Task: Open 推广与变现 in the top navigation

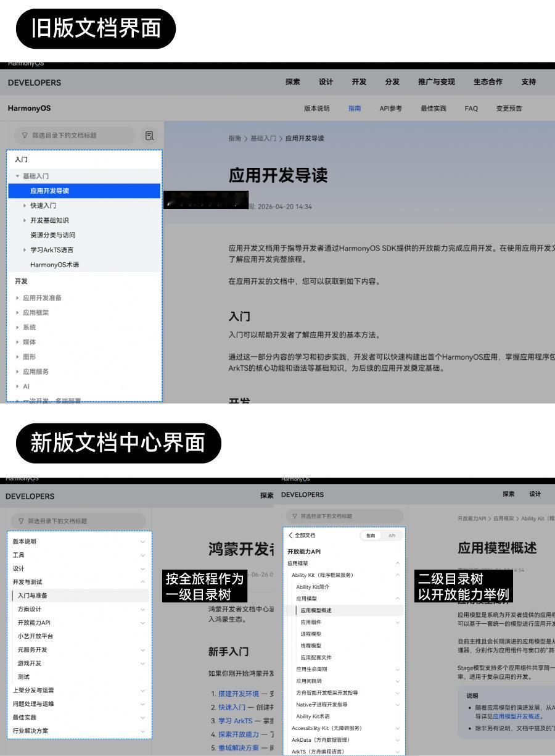Action: pos(436,82)
